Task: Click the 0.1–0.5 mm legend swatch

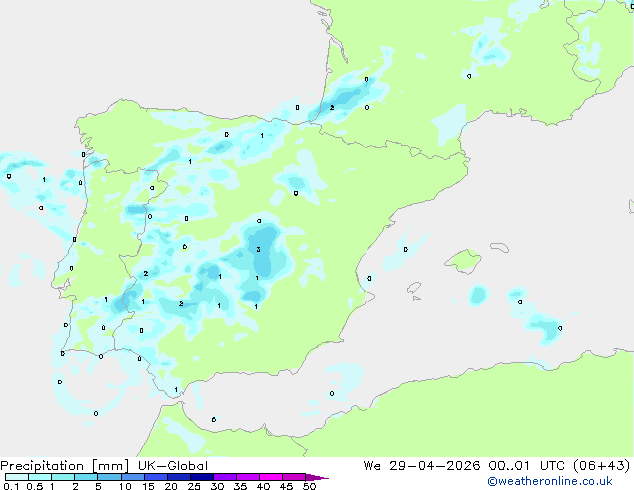Action: point(17,477)
